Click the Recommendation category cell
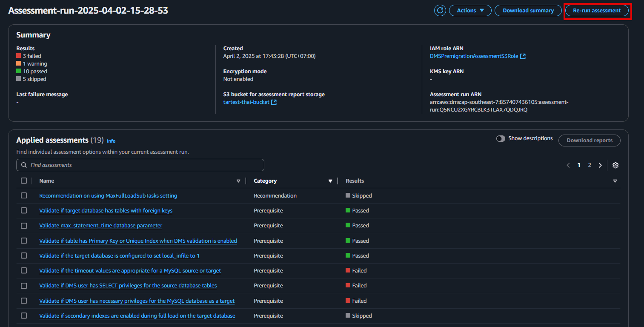This screenshot has height=327, width=644. click(x=275, y=196)
